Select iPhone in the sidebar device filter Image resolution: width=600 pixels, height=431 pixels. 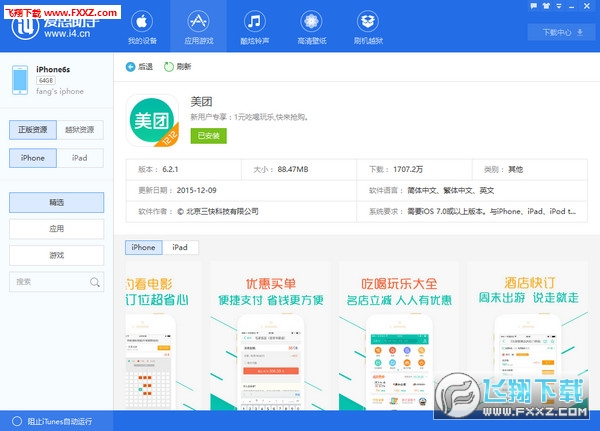click(x=32, y=158)
